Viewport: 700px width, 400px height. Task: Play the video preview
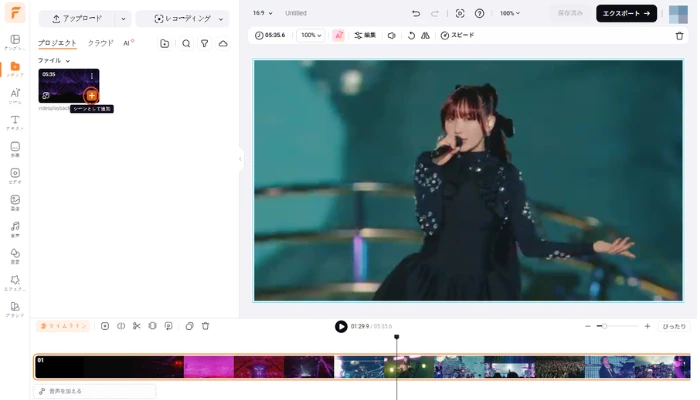341,326
